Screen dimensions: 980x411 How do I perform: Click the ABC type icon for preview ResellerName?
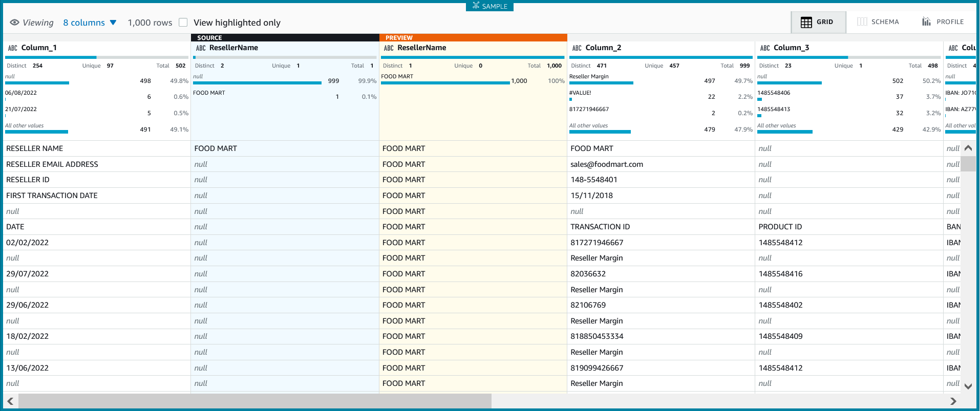pos(389,48)
